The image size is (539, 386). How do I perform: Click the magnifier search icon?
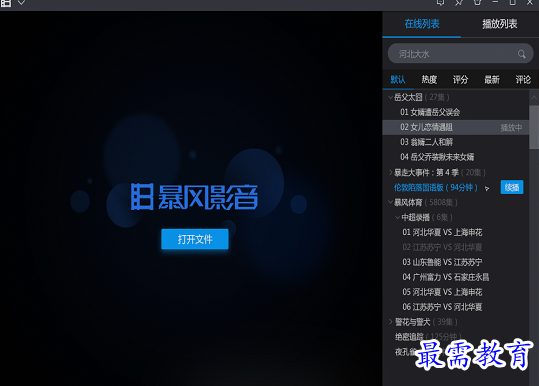(521, 54)
